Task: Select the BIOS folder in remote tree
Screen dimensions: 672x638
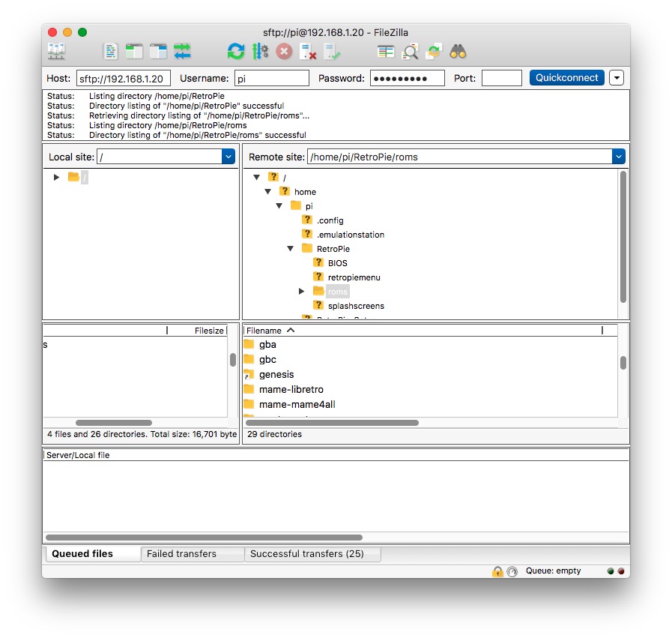Action: pos(338,263)
